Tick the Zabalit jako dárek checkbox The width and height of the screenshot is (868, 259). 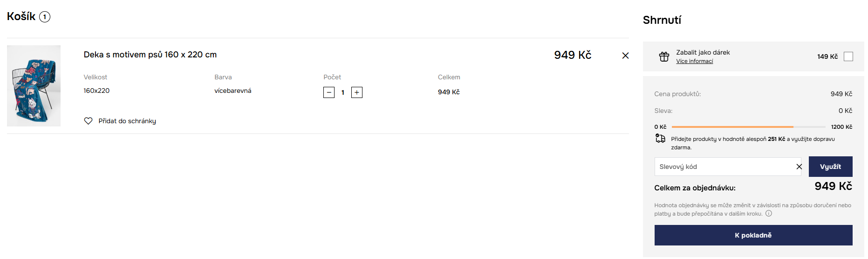click(848, 56)
